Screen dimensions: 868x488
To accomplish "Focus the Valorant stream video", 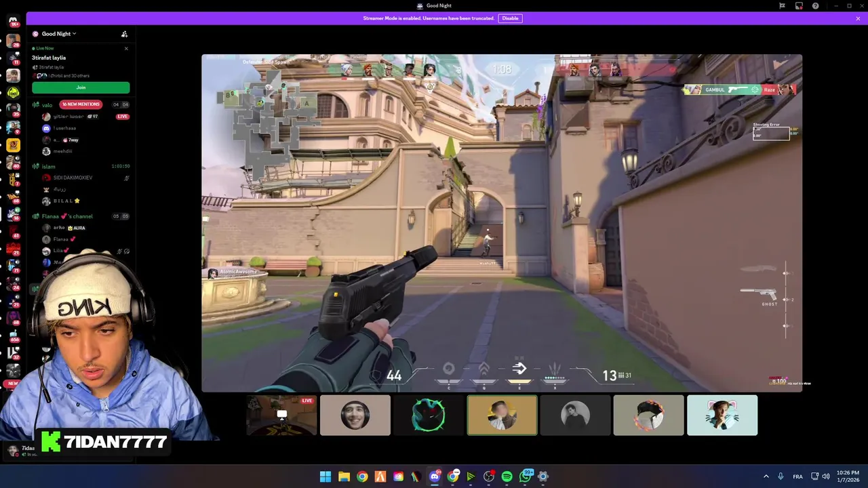I will 502,223.
